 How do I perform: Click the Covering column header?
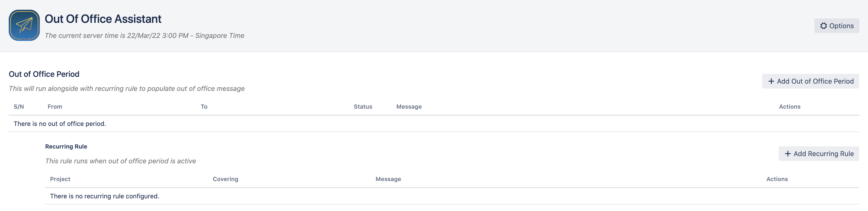tap(225, 179)
